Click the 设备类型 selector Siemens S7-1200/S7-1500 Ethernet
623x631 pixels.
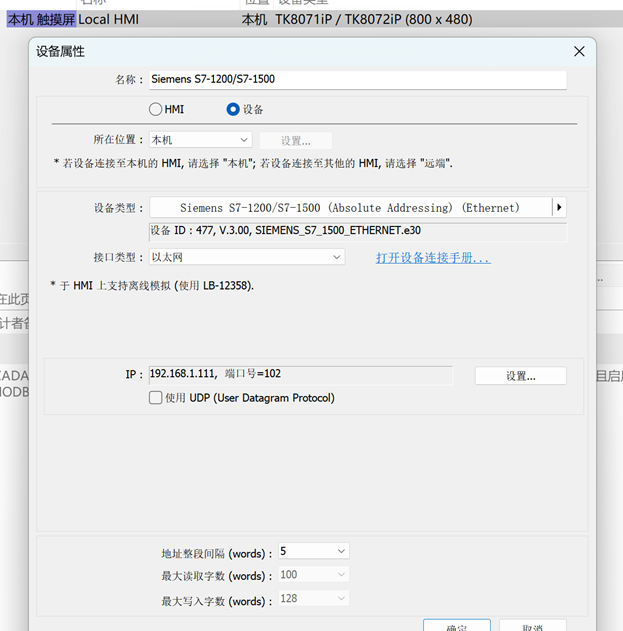350,208
